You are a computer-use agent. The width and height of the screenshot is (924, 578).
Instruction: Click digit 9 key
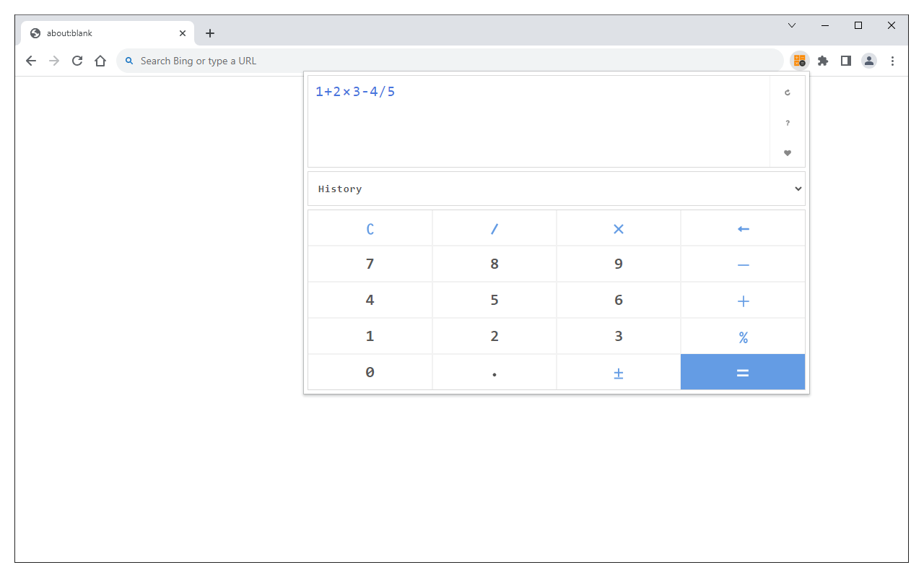(x=619, y=264)
